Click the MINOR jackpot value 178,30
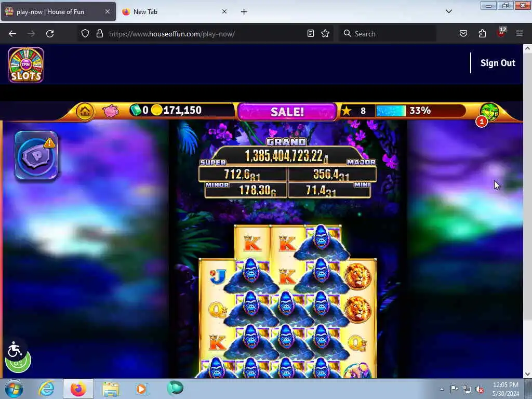Viewport: 532px width, 399px height. tap(258, 190)
